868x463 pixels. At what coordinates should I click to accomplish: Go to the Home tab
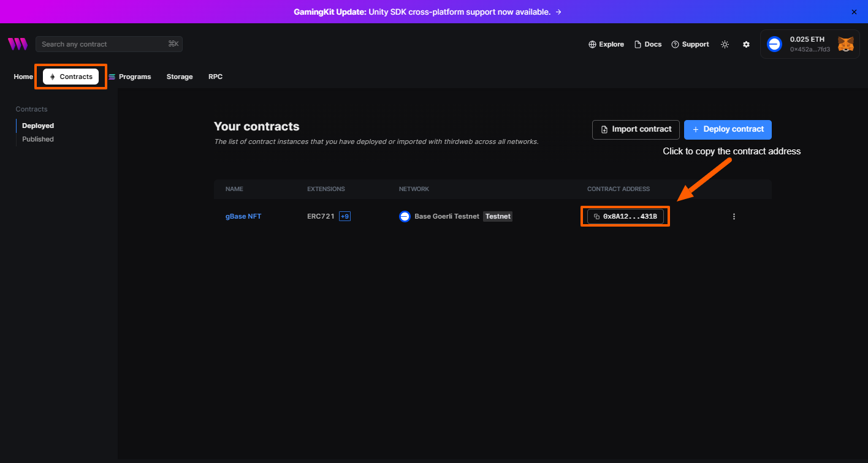tap(23, 77)
